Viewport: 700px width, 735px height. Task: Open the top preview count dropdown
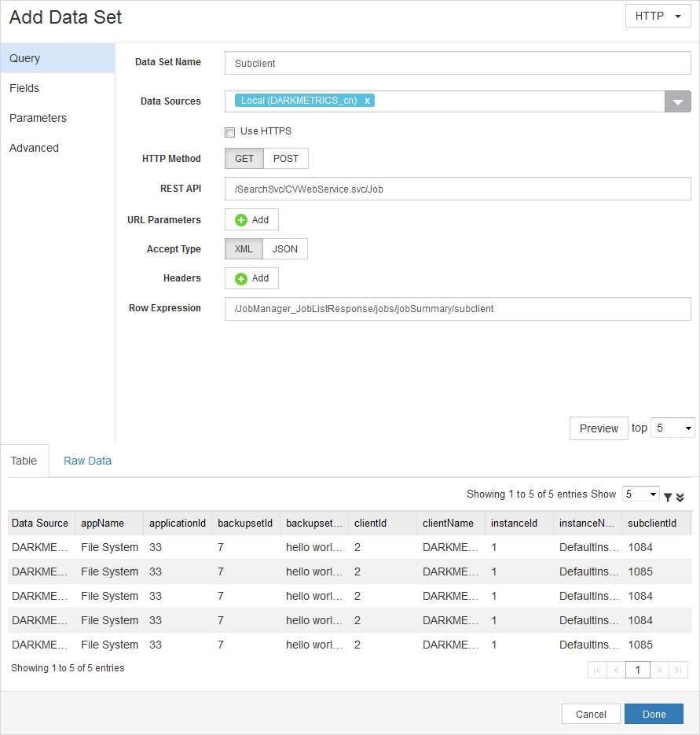tap(672, 428)
